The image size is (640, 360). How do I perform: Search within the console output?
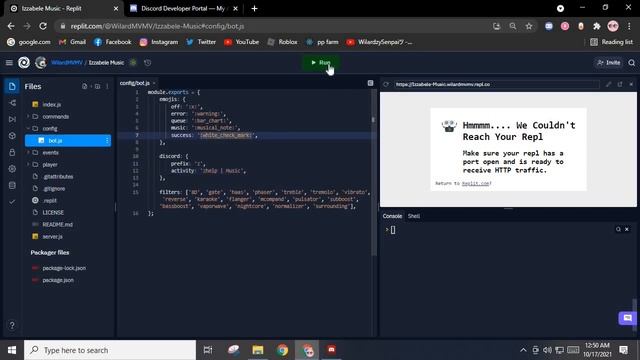(x=618, y=229)
